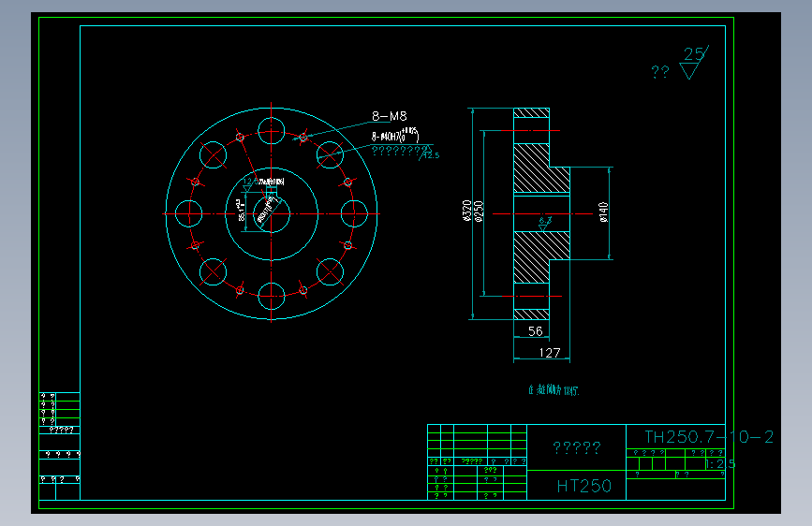Click the 127 overall length dimension

pos(550,353)
